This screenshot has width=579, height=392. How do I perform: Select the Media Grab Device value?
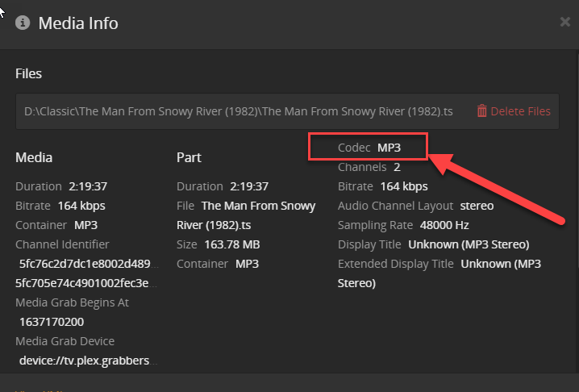(84, 360)
